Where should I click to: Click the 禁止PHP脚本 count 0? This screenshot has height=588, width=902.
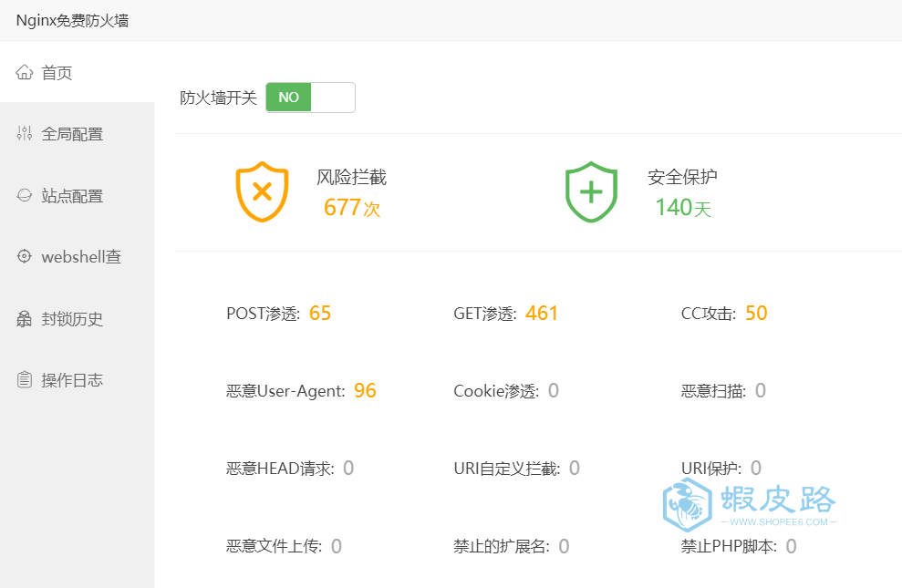tap(791, 546)
